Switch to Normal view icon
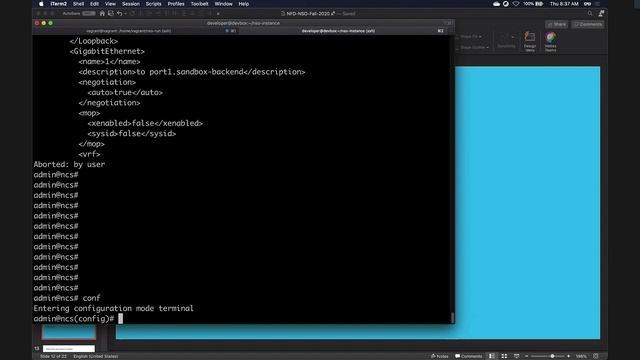Screen dimensions: 640x360 pyautogui.click(x=492, y=356)
